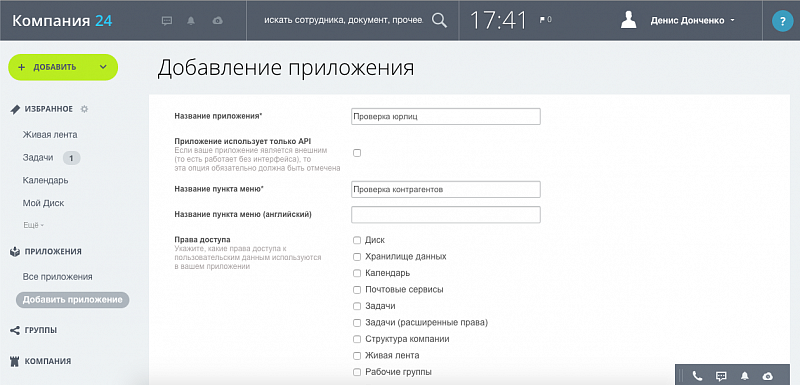Screen dimensions: 800x385
Task: Select Добавить приложение sidebar item
Action: [72, 300]
